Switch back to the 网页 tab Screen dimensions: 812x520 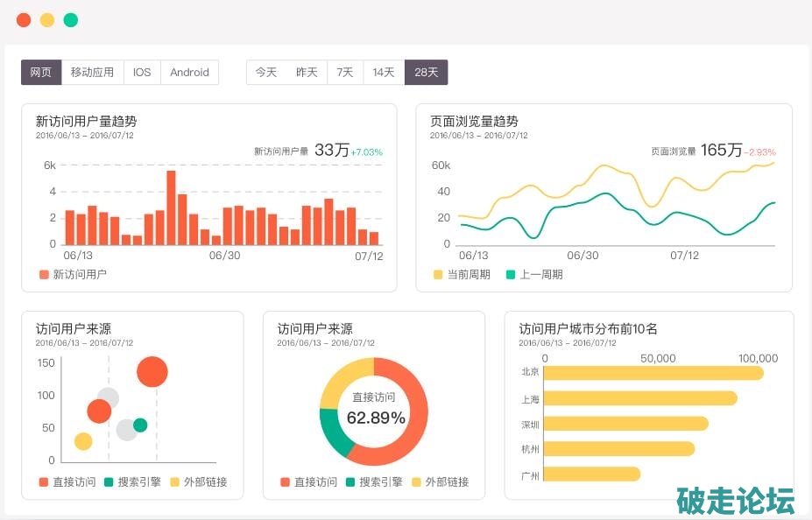pyautogui.click(x=41, y=73)
